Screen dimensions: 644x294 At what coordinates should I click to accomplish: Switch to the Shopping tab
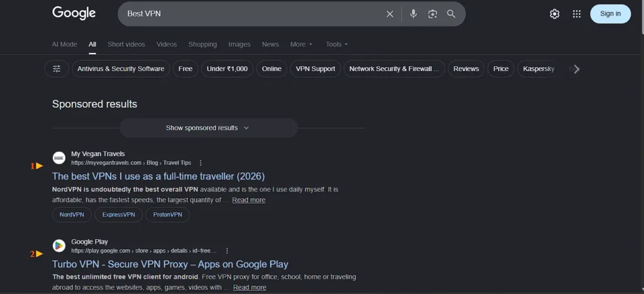[x=203, y=45]
